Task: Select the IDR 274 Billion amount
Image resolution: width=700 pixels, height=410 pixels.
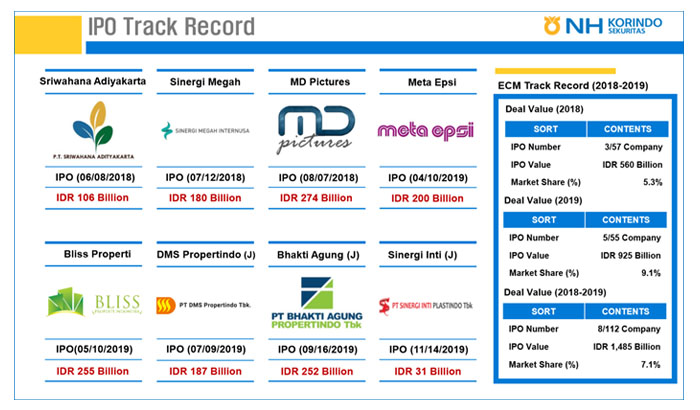Action: coord(315,198)
